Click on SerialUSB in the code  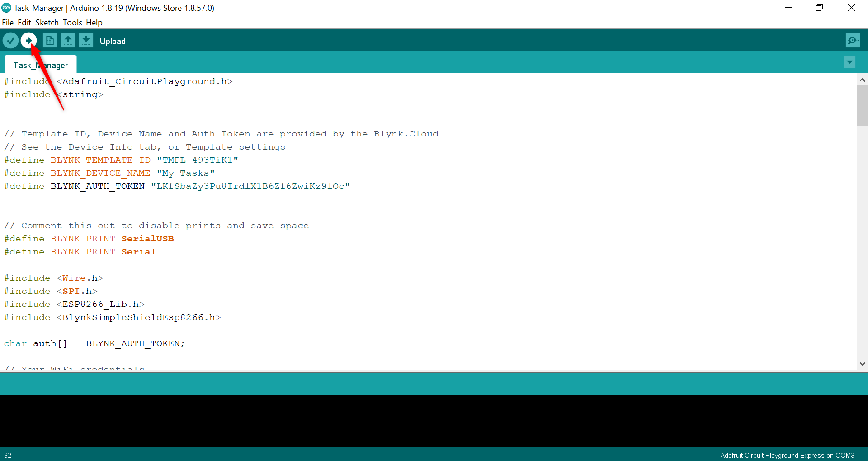point(147,239)
